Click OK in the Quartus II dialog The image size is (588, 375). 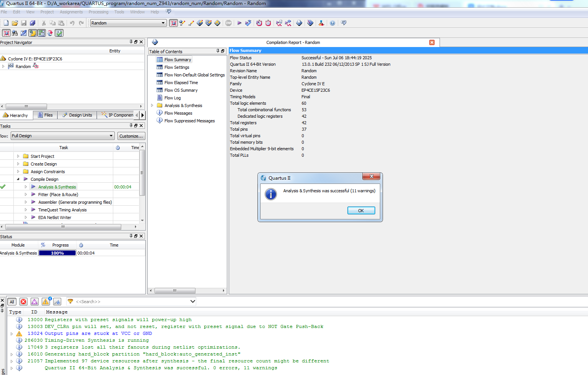point(361,211)
